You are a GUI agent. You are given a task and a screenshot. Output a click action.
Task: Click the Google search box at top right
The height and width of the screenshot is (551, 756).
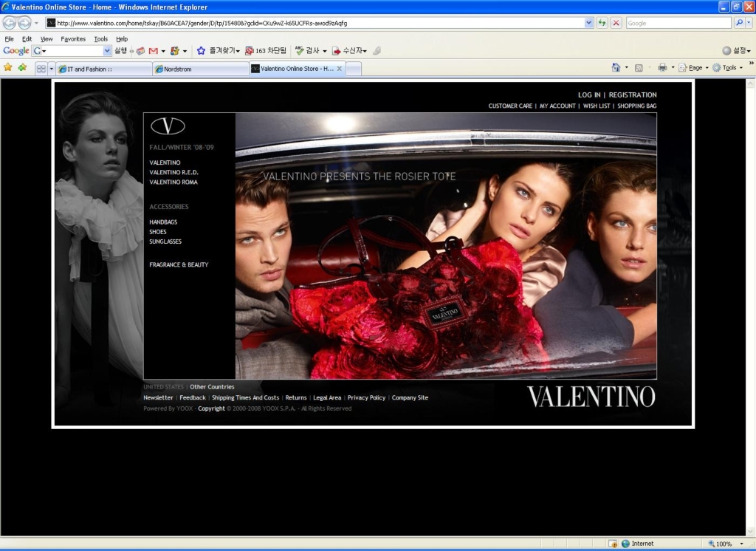tap(678, 23)
